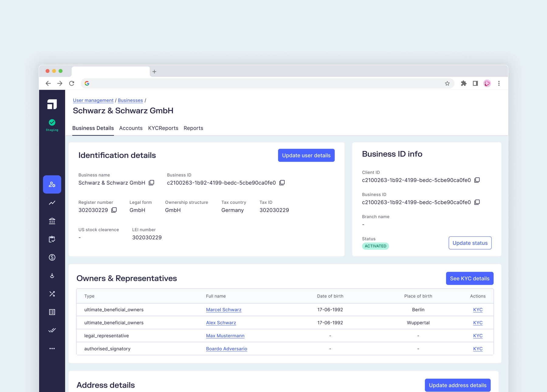This screenshot has width=547, height=392.
Task: Copy the Register number 302030229
Action: [x=114, y=210]
